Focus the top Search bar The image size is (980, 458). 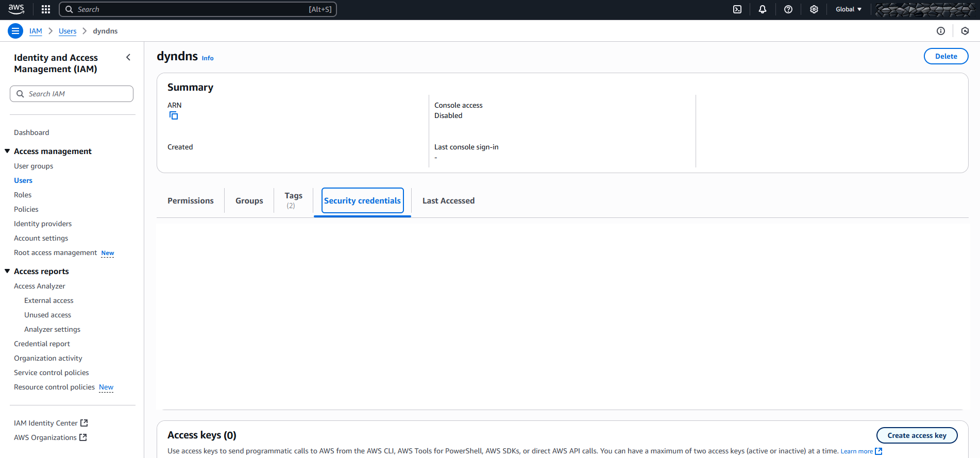(x=198, y=9)
